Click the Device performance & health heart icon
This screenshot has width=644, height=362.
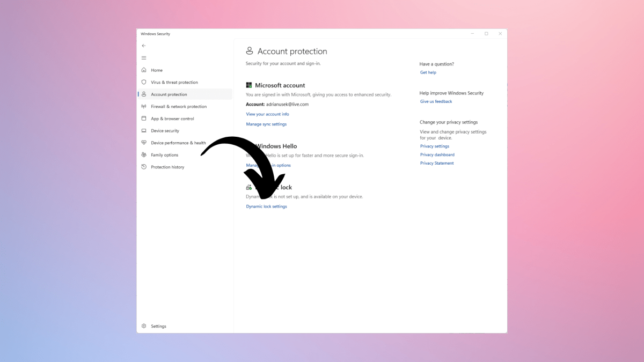point(144,143)
